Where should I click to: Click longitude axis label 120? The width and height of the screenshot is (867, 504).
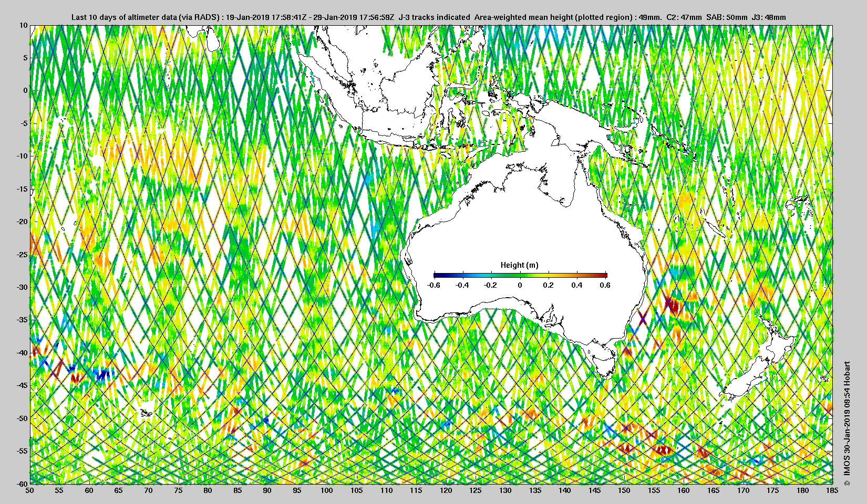(x=446, y=490)
